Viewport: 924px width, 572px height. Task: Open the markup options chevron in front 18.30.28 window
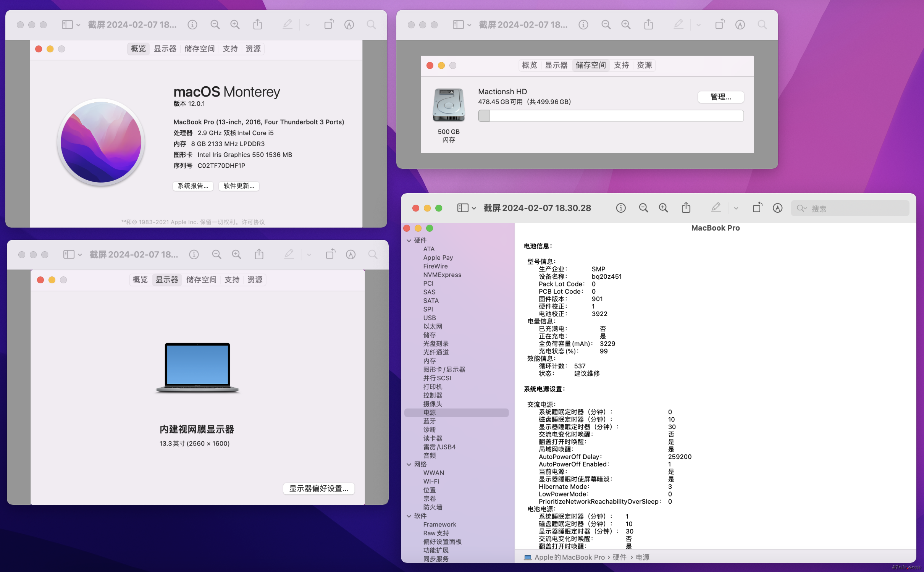(736, 208)
